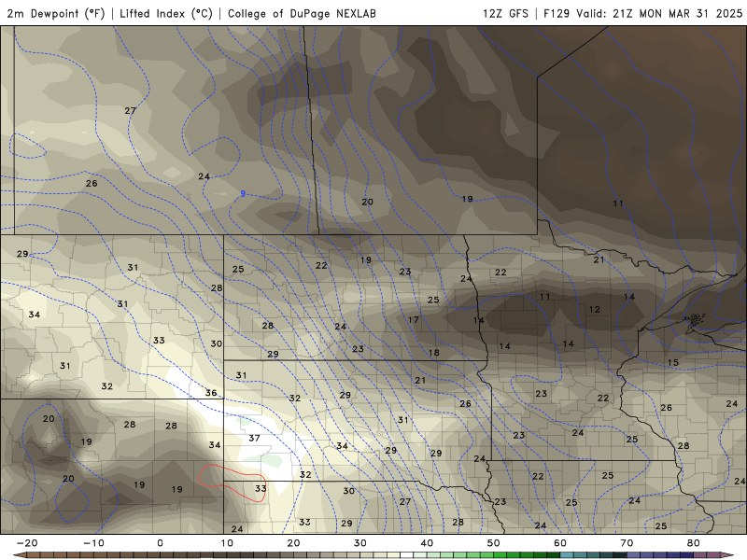This screenshot has height=560, width=747.
Task: Select the '17' dewpoint value on the map
Action: [414, 320]
